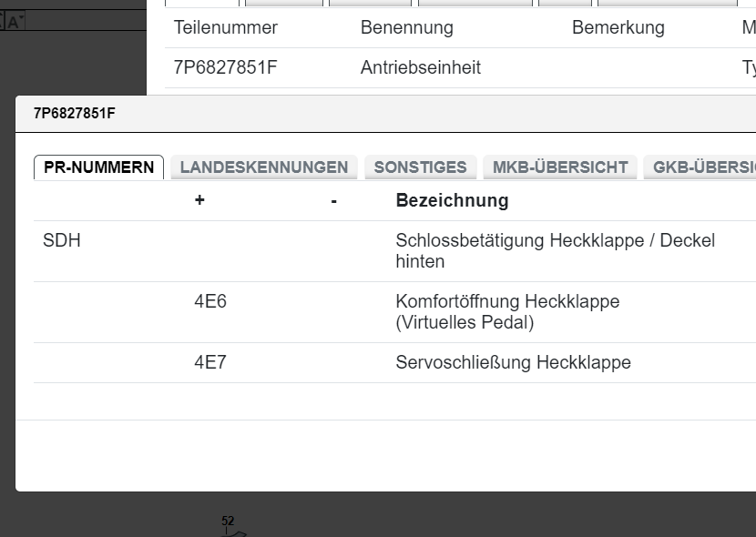Click the Bezeichnung column heading

click(x=452, y=200)
